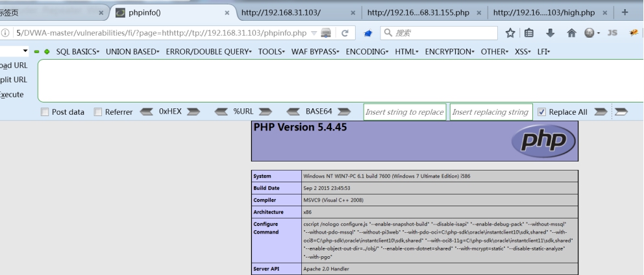644x275 pixels.
Task: Enable the Post data checkbox
Action: 45,112
